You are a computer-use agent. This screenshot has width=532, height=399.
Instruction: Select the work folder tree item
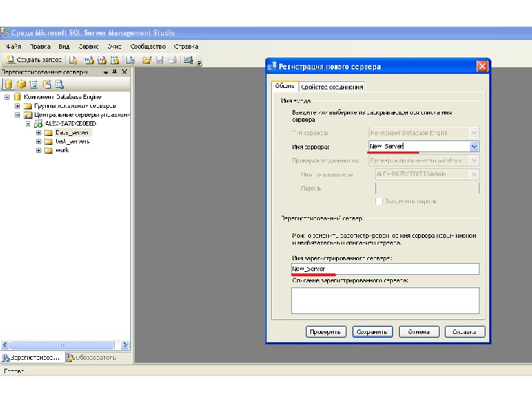click(62, 150)
